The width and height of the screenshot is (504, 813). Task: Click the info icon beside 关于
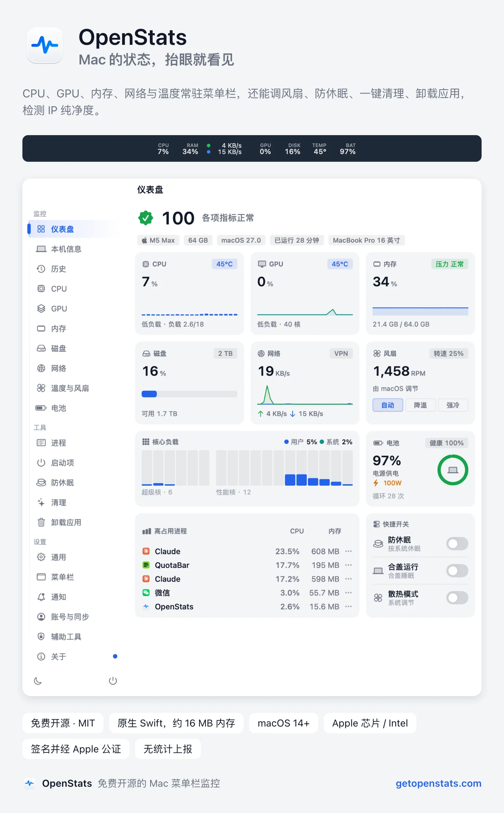point(41,656)
